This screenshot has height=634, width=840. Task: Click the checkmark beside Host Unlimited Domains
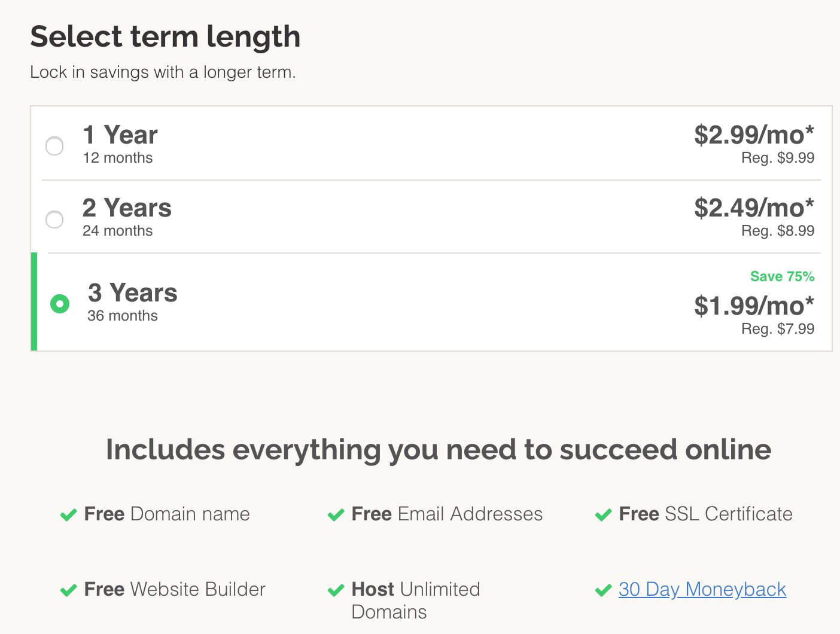(x=336, y=590)
